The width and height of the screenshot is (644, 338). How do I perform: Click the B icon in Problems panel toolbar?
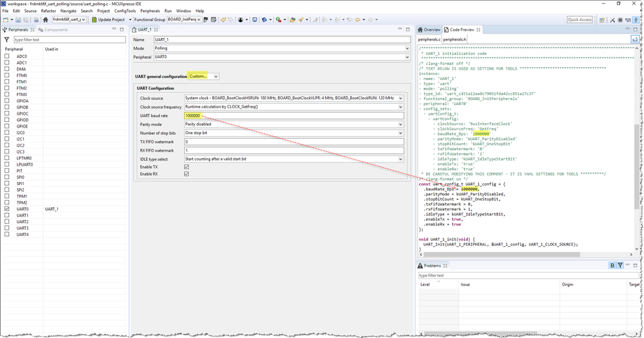coord(612,265)
